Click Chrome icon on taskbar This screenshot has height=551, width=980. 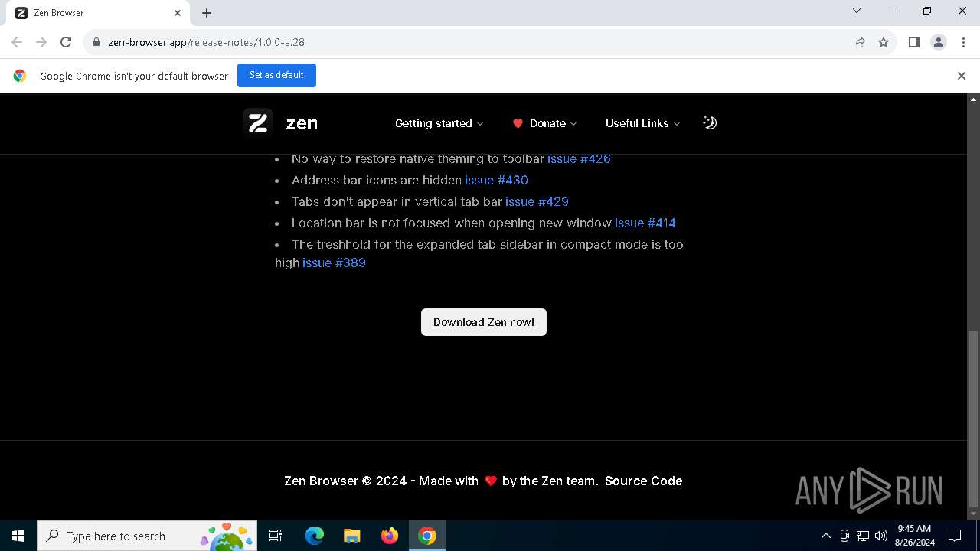tap(426, 536)
